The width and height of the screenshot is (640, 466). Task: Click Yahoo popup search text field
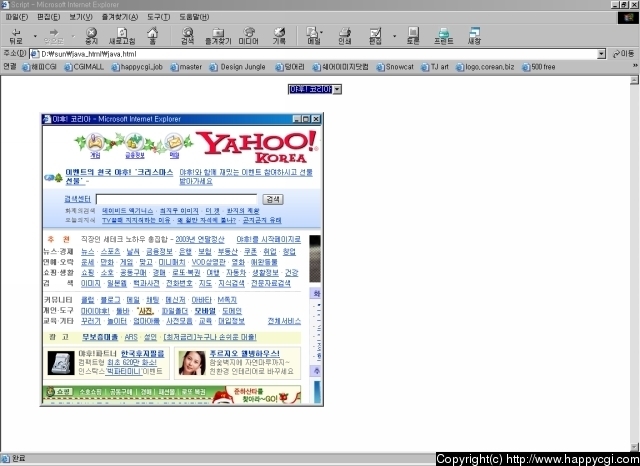click(x=176, y=199)
